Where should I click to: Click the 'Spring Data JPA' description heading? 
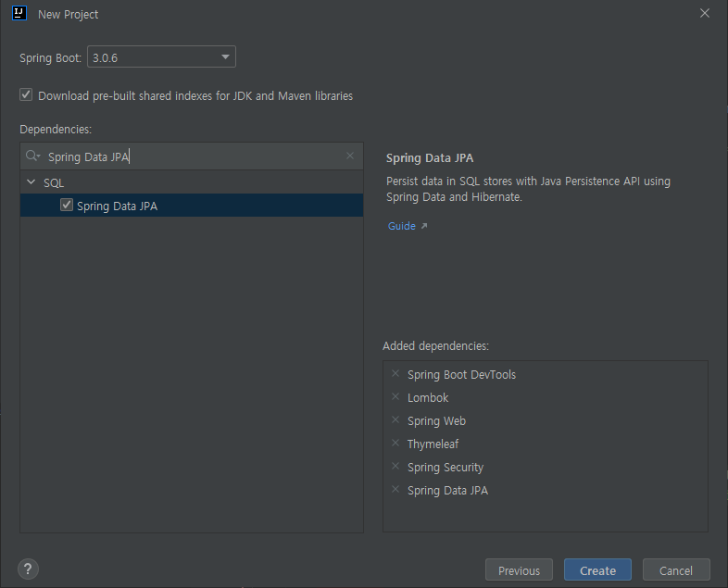(430, 158)
